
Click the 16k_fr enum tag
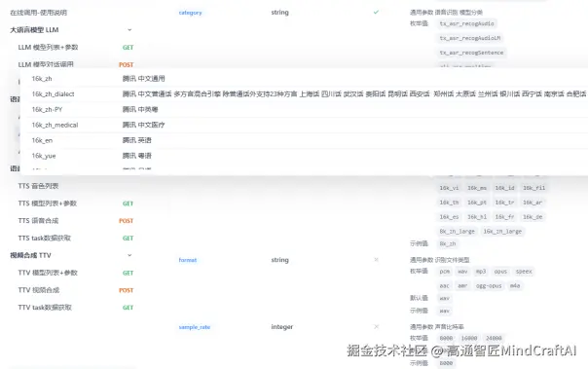point(504,217)
